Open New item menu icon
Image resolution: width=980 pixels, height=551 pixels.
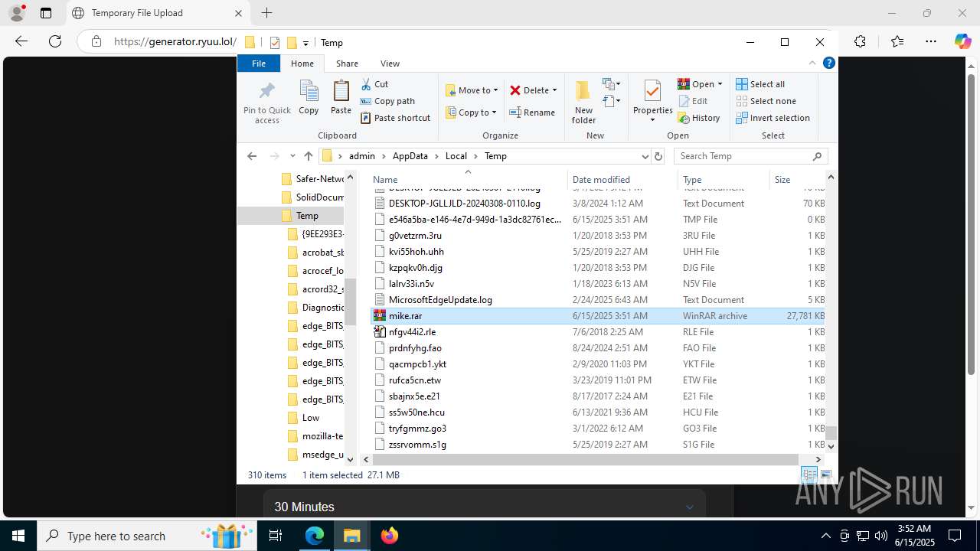click(612, 84)
